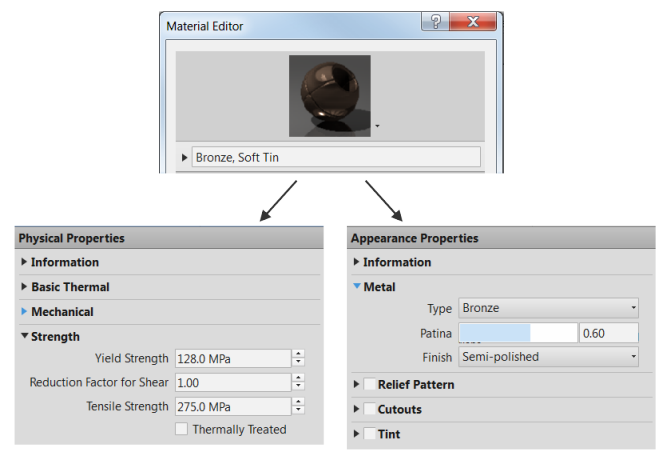This screenshot has width=672, height=460.
Task: Select the bronze sphere preview thumbnail
Action: click(330, 96)
